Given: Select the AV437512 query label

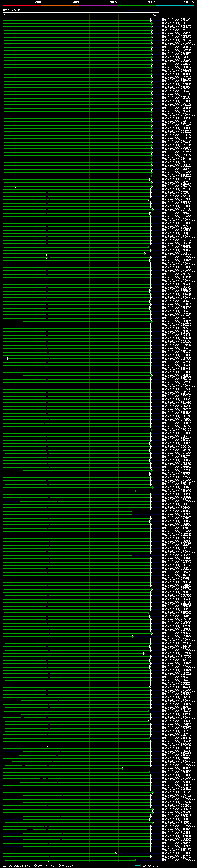Looking at the screenshot, I should point(11,10).
